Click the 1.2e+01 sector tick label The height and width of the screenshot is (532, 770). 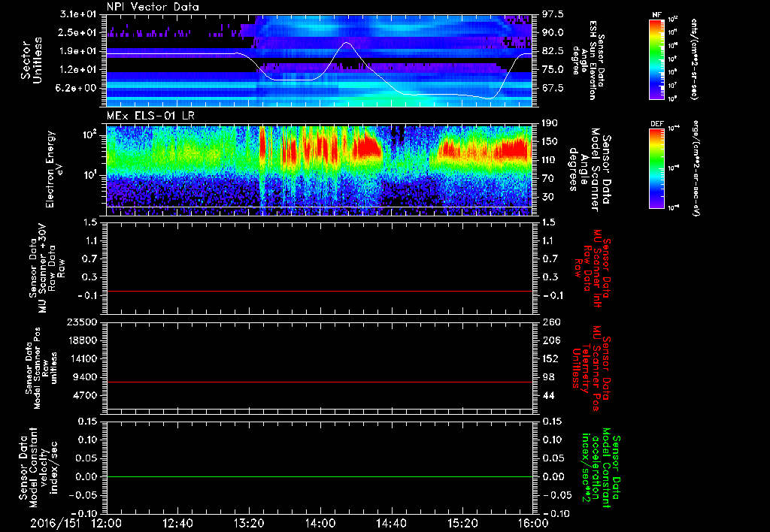[x=78, y=70]
